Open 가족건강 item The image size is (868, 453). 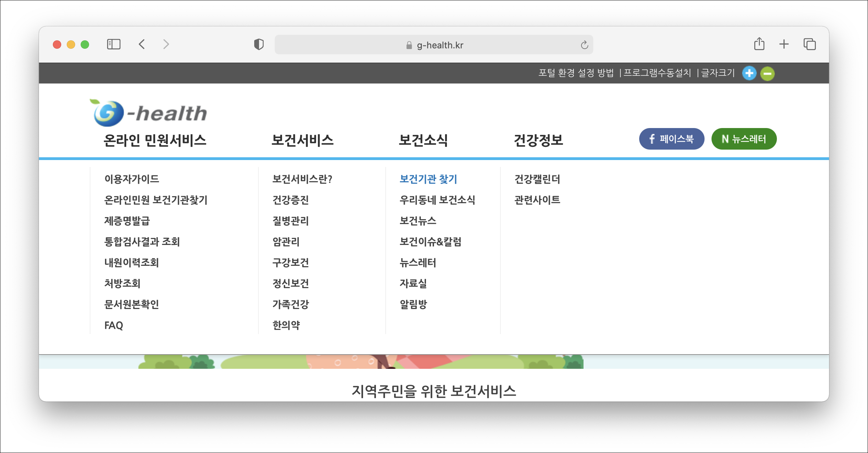point(291,304)
